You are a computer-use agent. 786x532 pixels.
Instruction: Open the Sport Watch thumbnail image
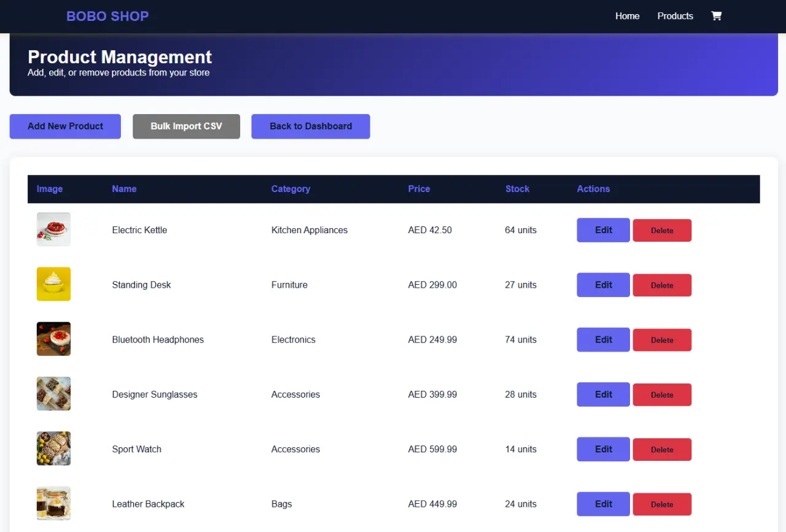point(53,449)
